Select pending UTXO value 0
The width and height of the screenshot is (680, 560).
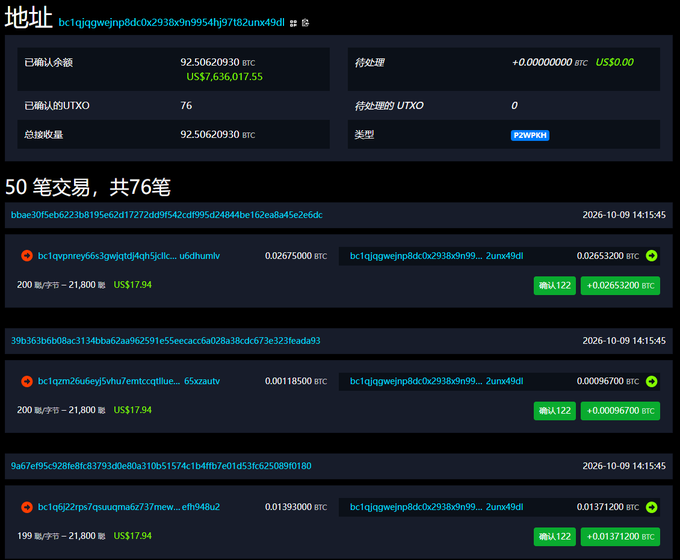coord(514,105)
